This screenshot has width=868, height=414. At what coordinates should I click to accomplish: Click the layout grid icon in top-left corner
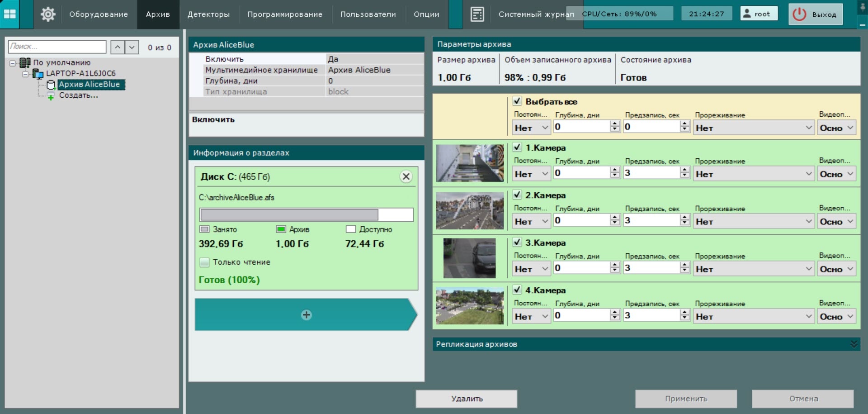(9, 14)
